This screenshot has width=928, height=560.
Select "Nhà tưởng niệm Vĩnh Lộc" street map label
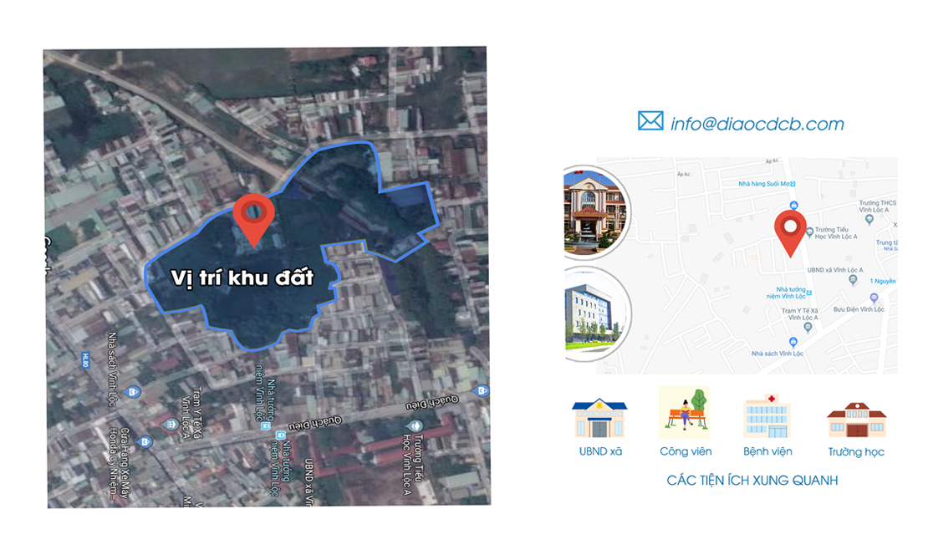pos(788,293)
